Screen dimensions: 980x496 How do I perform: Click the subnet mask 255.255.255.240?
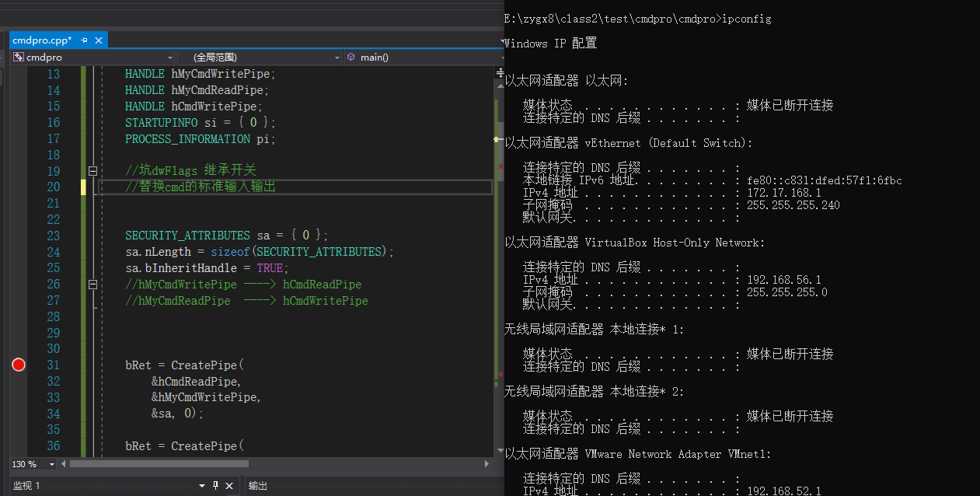coord(793,205)
